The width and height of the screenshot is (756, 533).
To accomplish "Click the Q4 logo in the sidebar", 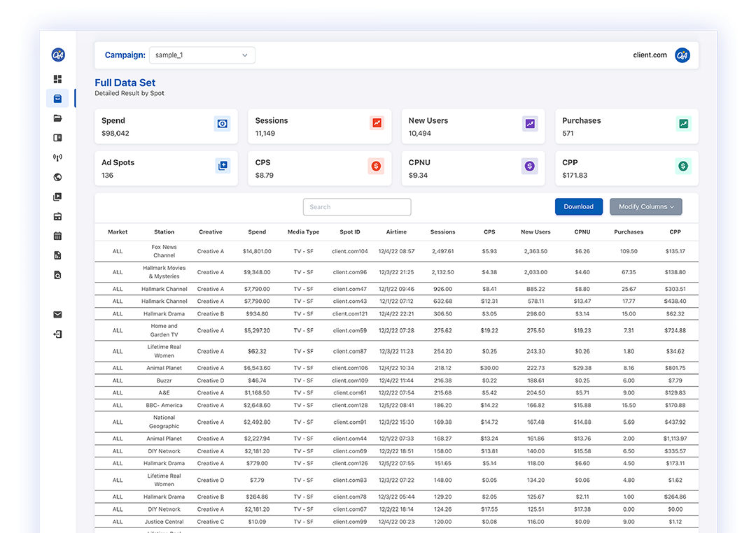I will click(x=58, y=55).
